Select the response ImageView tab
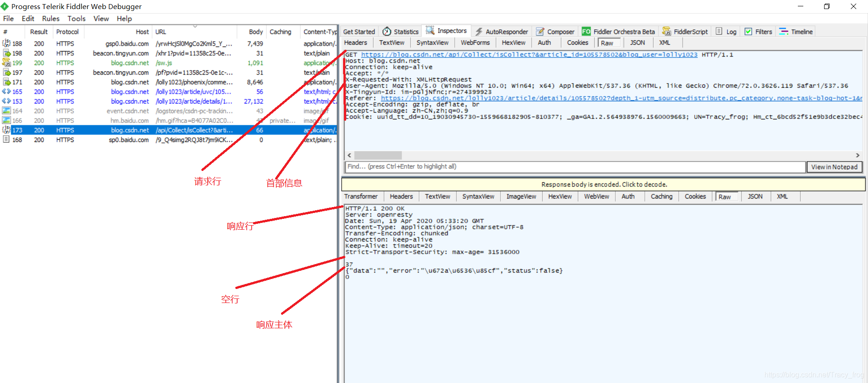 click(x=521, y=196)
